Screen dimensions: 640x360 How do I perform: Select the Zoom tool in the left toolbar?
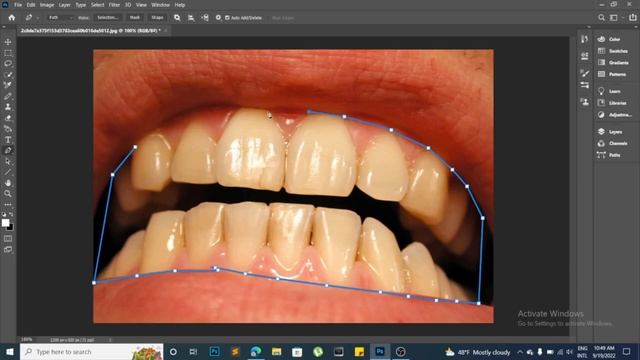coord(8,193)
